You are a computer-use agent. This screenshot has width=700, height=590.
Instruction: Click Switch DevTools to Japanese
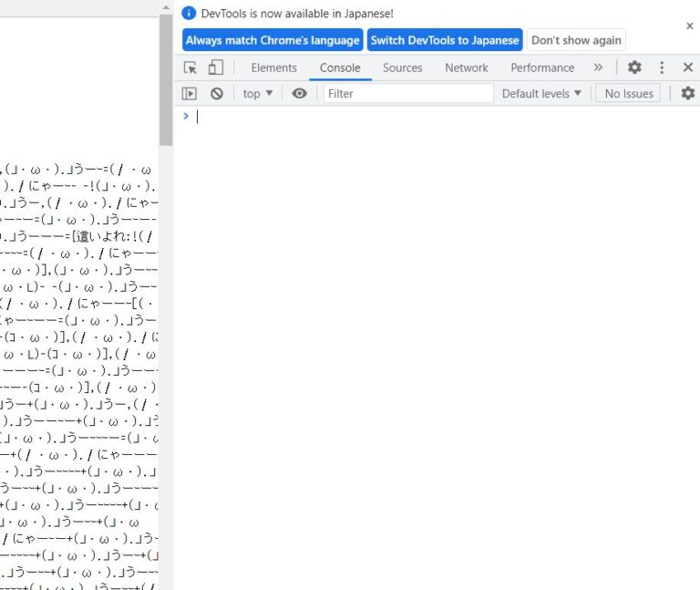click(x=445, y=40)
